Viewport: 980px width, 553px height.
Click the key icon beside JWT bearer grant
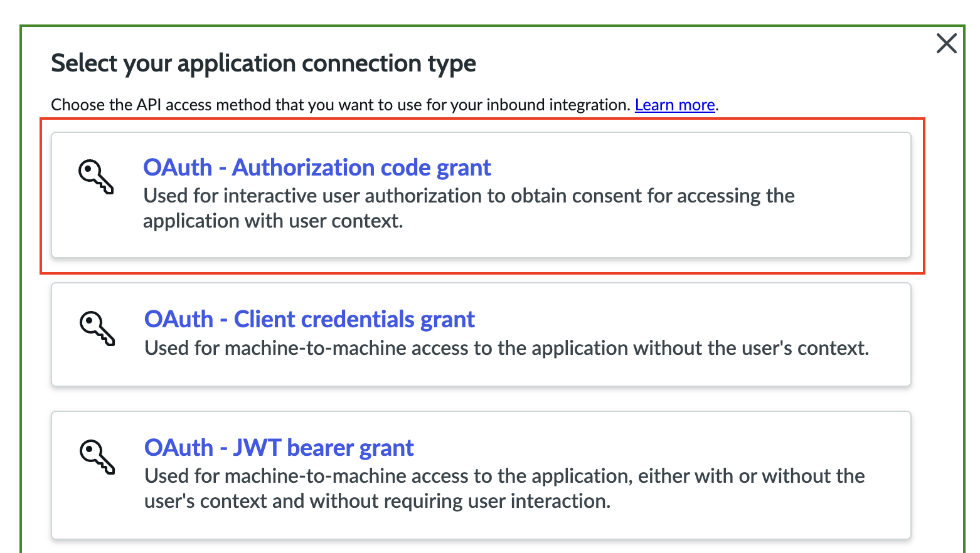click(x=97, y=456)
